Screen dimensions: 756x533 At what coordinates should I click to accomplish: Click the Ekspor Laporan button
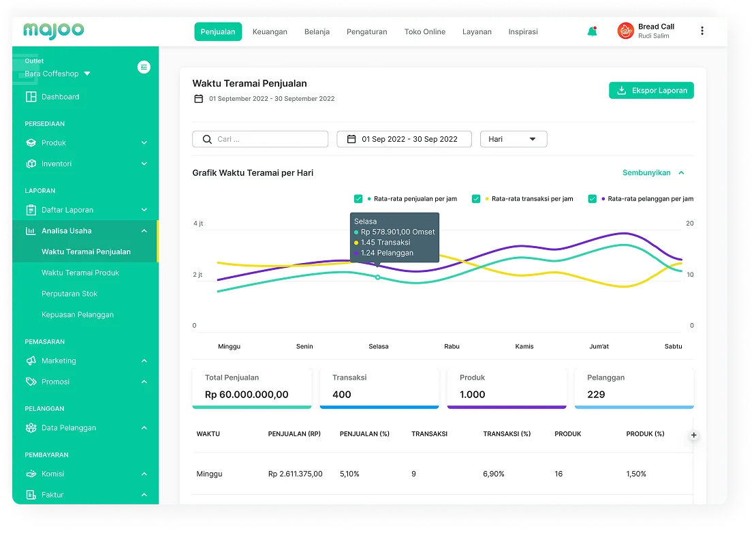651,91
